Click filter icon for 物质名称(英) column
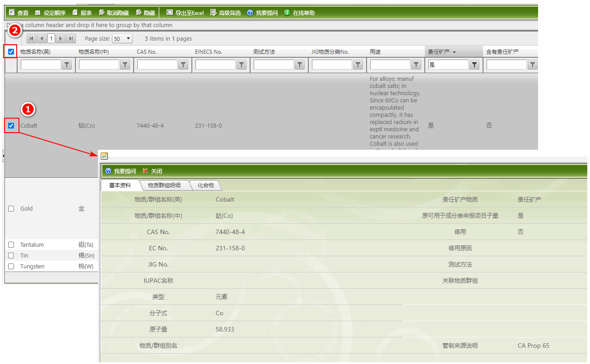590x364 pixels. click(x=67, y=65)
